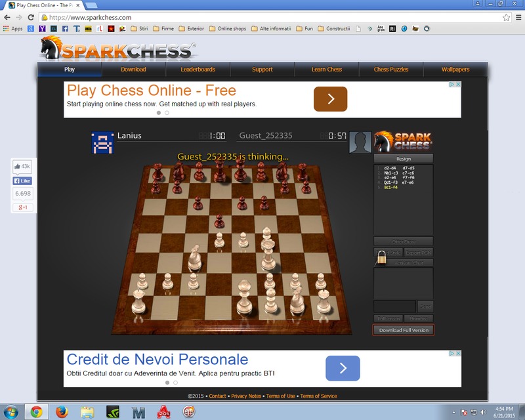Open Windows Explorer from the taskbar
This screenshot has width=525, height=420.
pos(87,411)
